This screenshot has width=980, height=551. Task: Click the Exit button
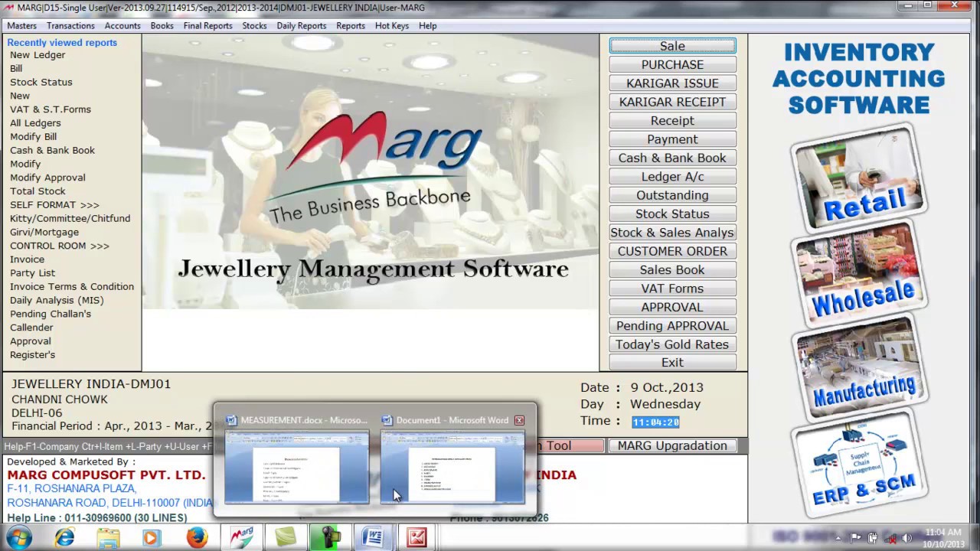[672, 363]
